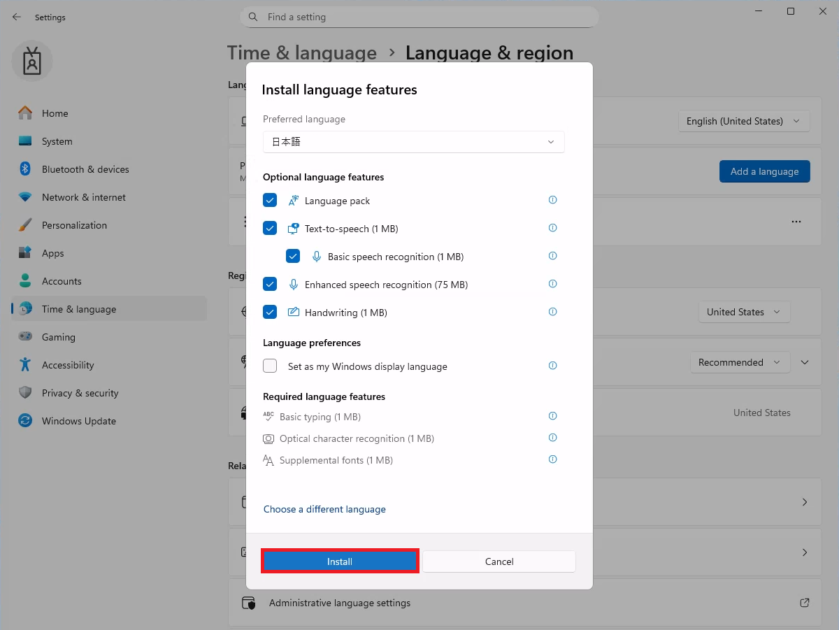
Task: Click info icon for Basic speech recognition
Action: click(553, 256)
